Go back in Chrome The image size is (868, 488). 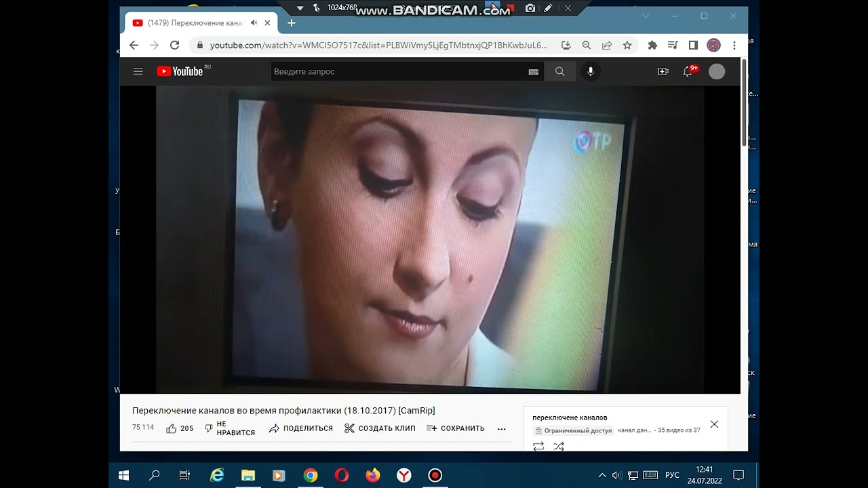pyautogui.click(x=134, y=45)
